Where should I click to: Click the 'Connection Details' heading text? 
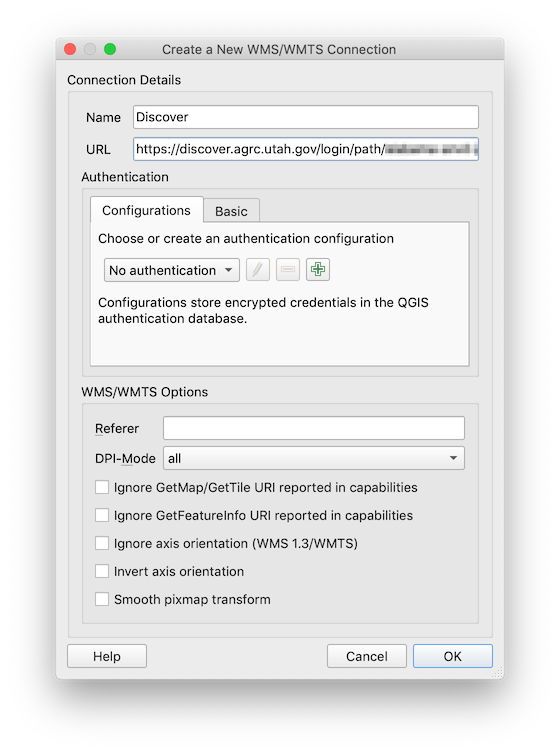click(124, 80)
